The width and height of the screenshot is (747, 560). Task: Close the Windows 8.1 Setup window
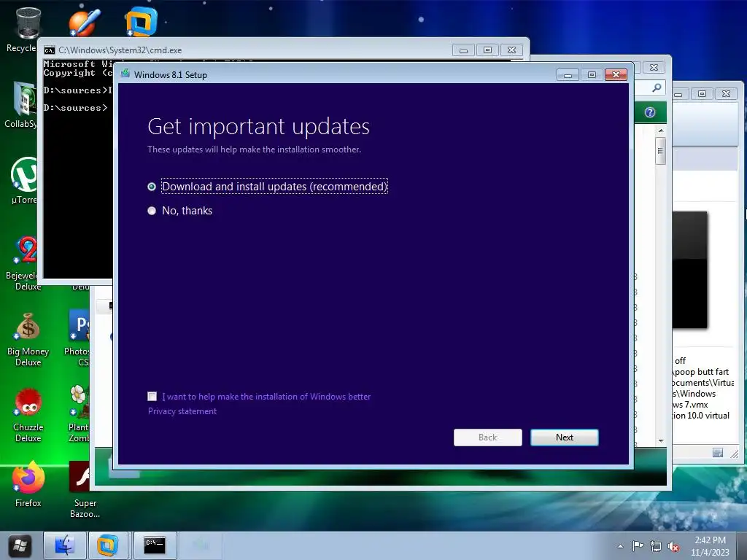point(616,75)
